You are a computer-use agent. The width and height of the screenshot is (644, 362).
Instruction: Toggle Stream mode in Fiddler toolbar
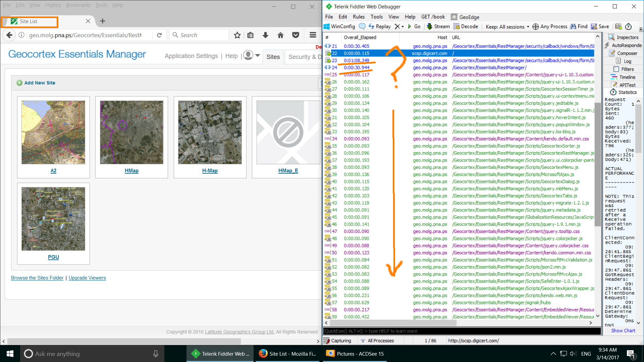tap(438, 26)
